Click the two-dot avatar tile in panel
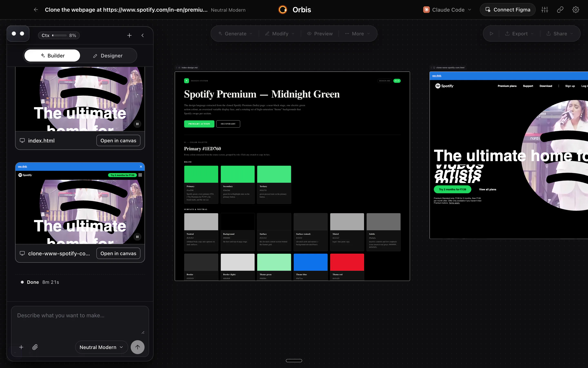Screen dimensions: 588x368 point(18,34)
